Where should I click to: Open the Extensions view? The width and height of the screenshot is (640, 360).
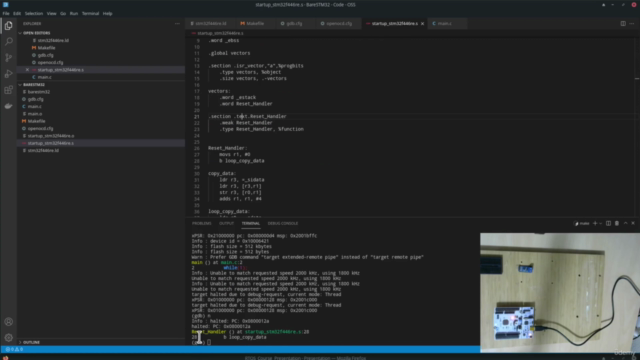[9, 90]
